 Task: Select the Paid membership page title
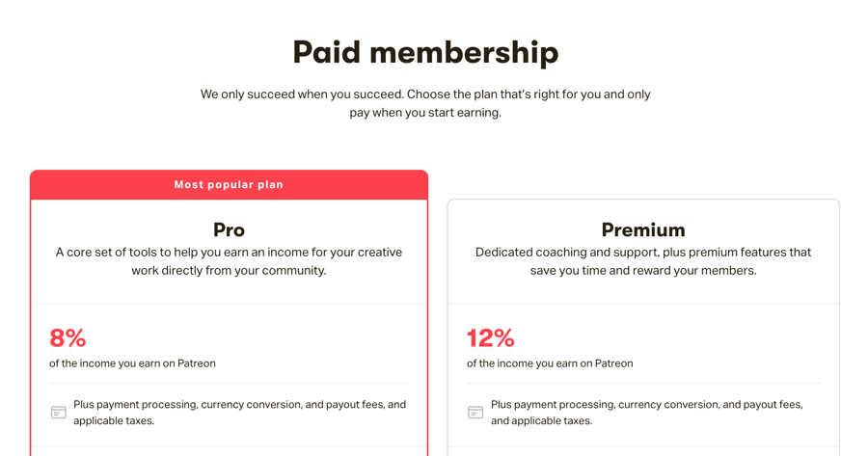(425, 53)
